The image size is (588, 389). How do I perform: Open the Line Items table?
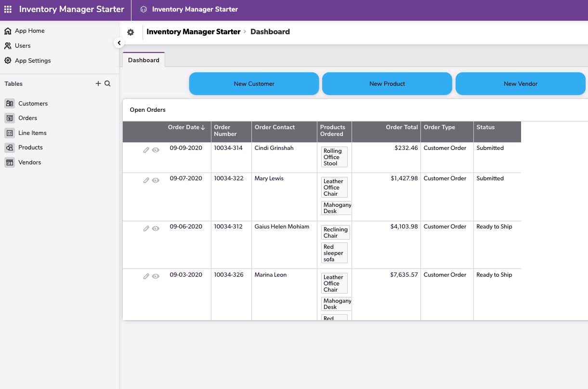33,133
